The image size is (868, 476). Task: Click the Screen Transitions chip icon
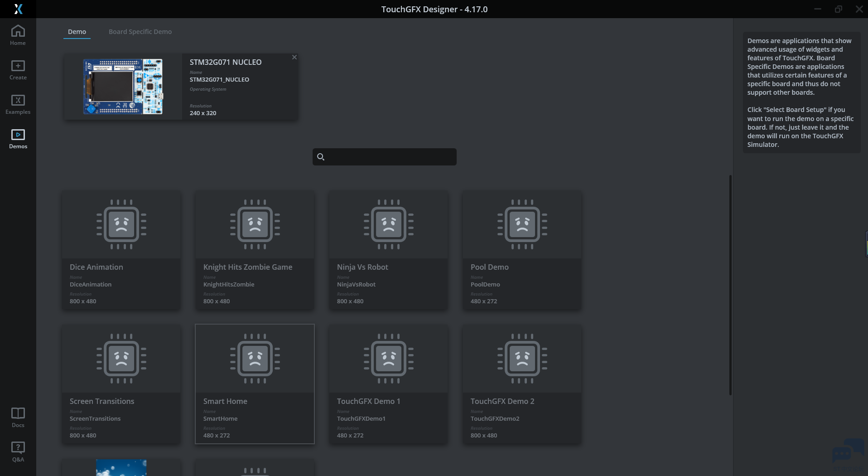pyautogui.click(x=121, y=359)
